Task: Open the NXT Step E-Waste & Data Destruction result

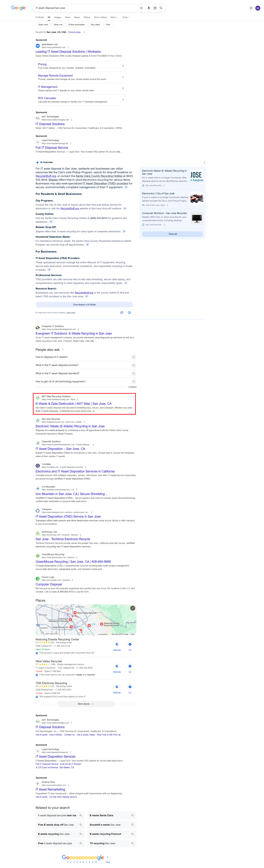Action: pyautogui.click(x=73, y=403)
